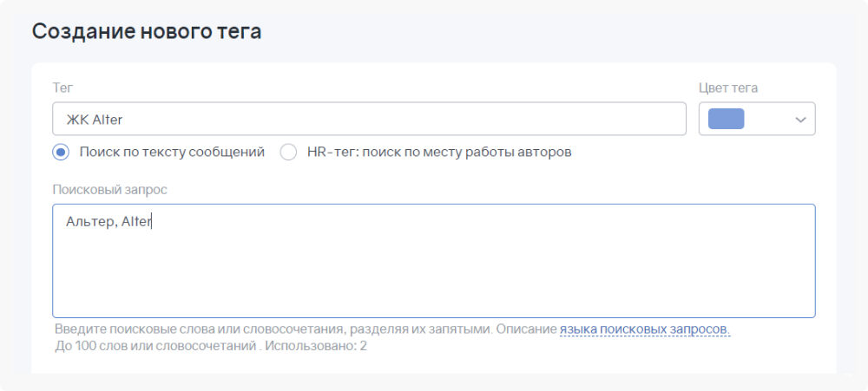Click the "Создание нового тега" heading
The height and width of the screenshot is (391, 868).
coord(147,31)
